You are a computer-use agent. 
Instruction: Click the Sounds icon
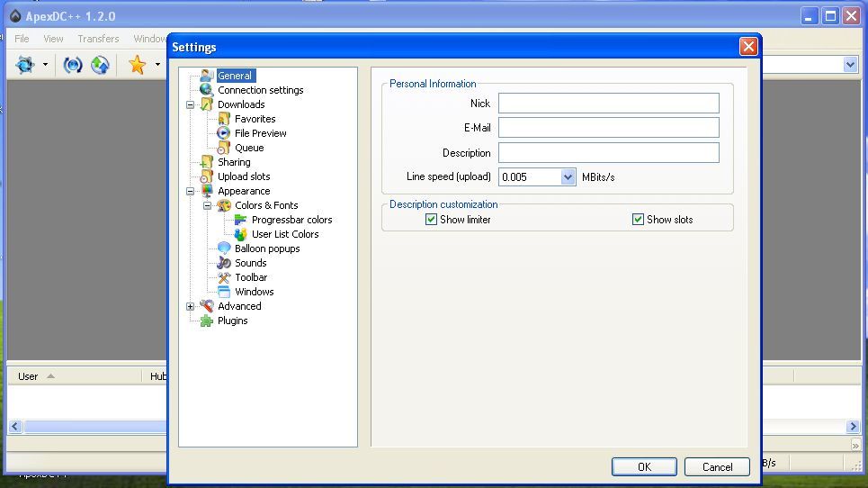click(224, 263)
